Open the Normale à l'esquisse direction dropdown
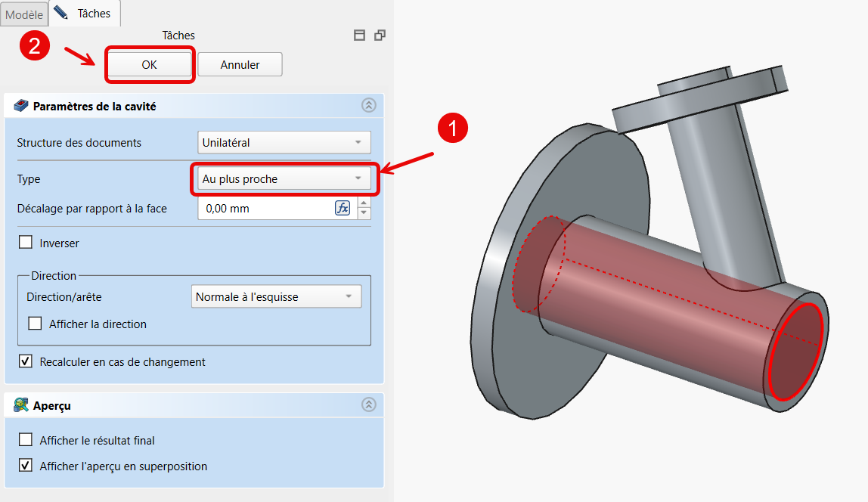868x502 pixels. click(x=277, y=297)
